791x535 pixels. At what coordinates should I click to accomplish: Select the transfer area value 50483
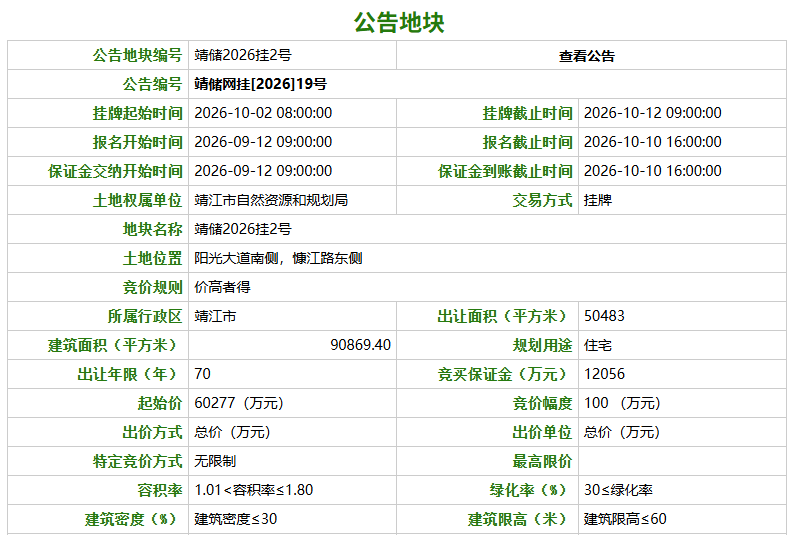coord(604,316)
